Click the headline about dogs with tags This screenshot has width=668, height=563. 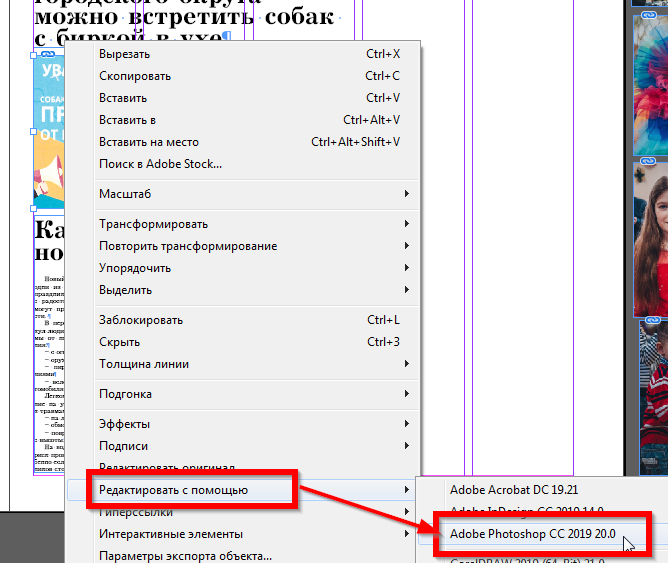187,23
